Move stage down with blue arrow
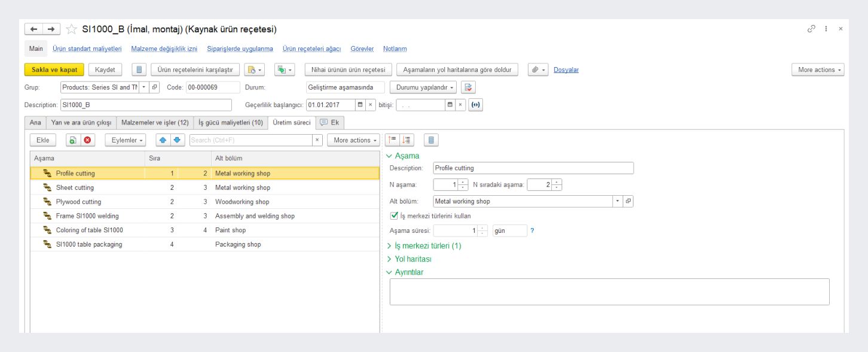 (176, 140)
